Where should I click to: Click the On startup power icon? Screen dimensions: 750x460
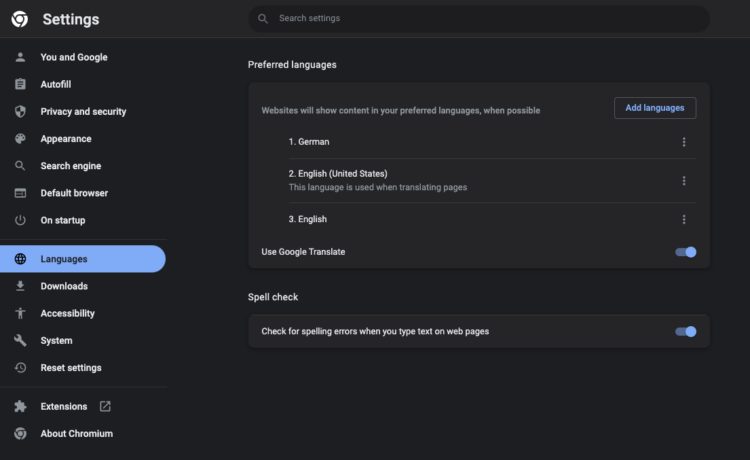click(x=20, y=220)
